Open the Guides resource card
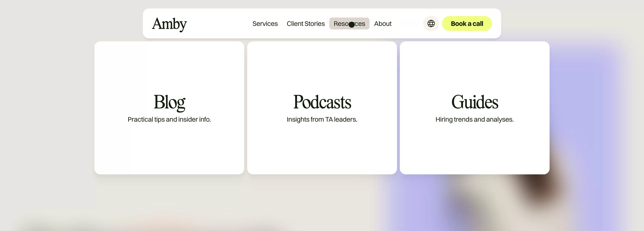This screenshot has width=644, height=231. [x=474, y=150]
